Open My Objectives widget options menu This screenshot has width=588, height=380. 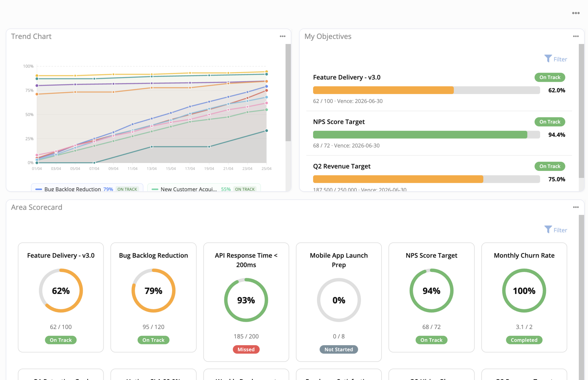(x=576, y=36)
